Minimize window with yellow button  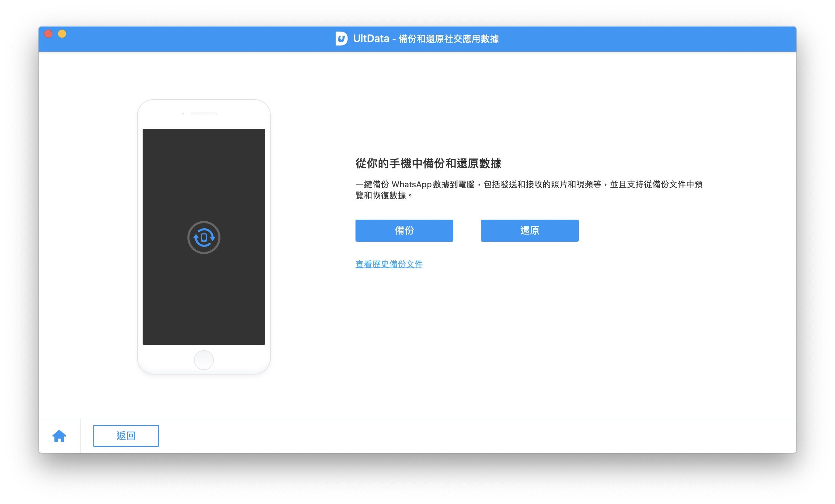pos(62,34)
